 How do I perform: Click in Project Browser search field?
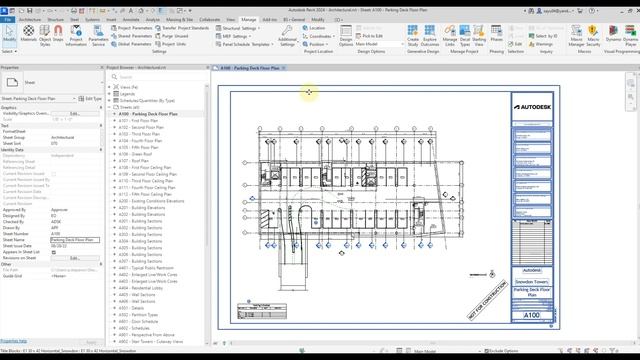pos(158,77)
